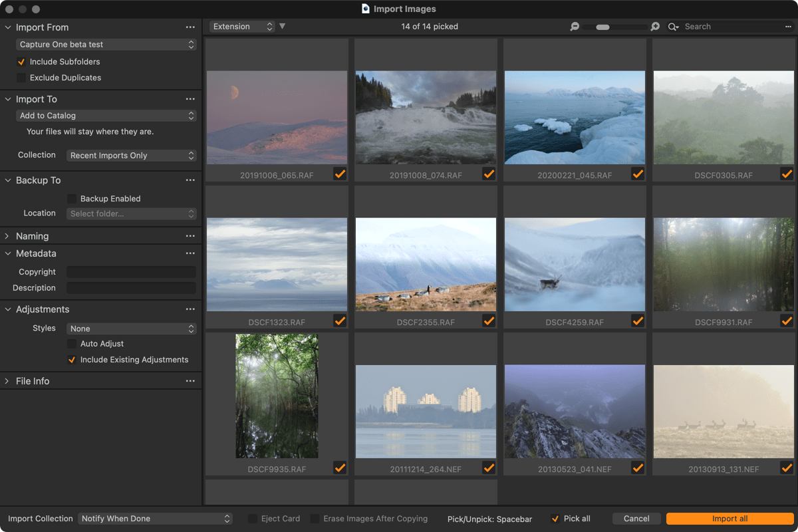Select the 20191008_074.RAF waterfall thumbnail
This screenshot has width=798, height=532.
click(x=426, y=118)
